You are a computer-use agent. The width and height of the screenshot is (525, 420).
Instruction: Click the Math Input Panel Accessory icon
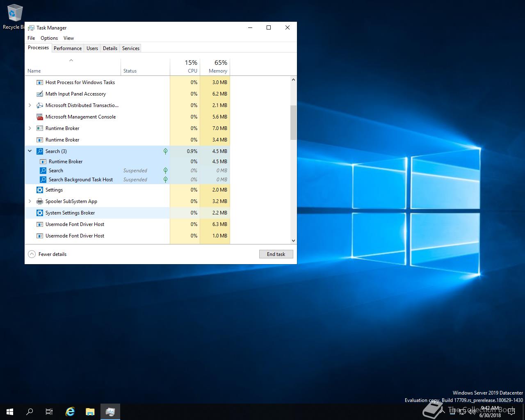[x=40, y=94]
